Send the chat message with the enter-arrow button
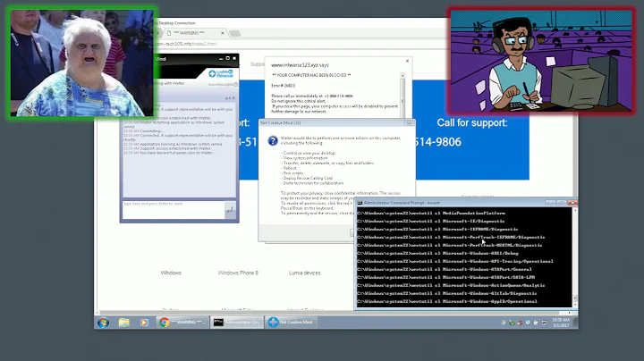The height and width of the screenshot is (361, 644). click(x=230, y=210)
